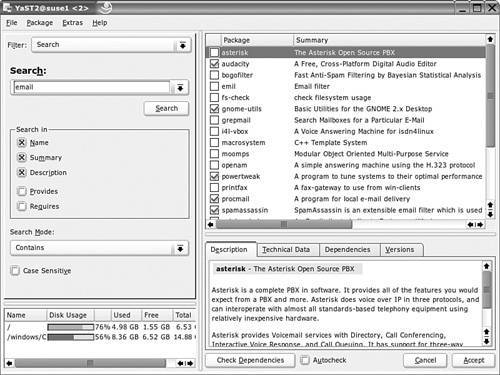Image resolution: width=500 pixels, height=375 pixels.
Task: Open the Help menu
Action: [x=100, y=23]
